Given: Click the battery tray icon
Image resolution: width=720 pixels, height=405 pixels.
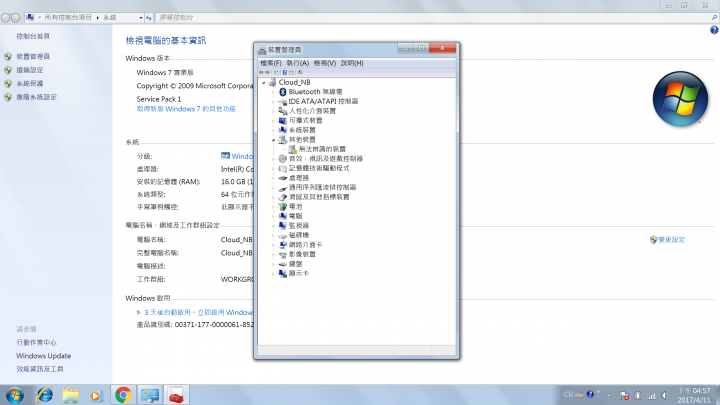Looking at the screenshot, I should tap(638, 395).
